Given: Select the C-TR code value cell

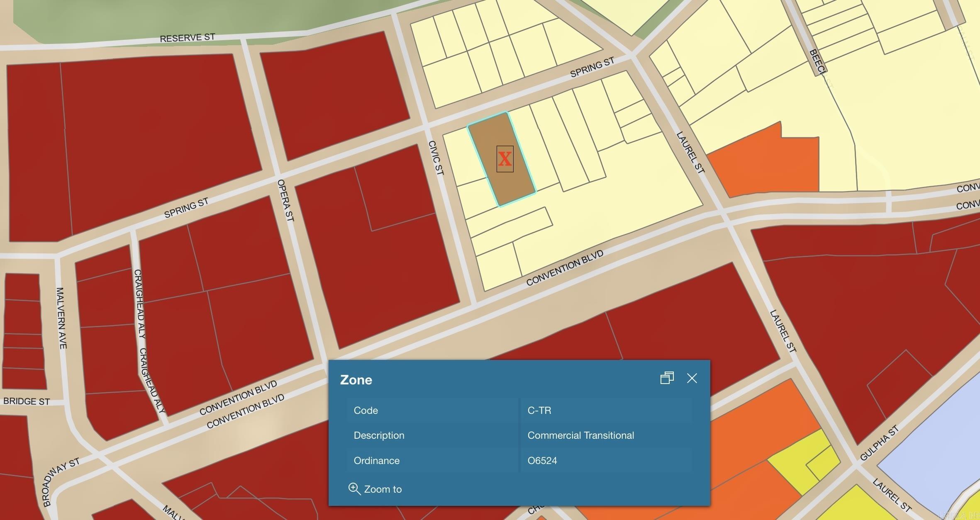Looking at the screenshot, I should pyautogui.click(x=539, y=411).
